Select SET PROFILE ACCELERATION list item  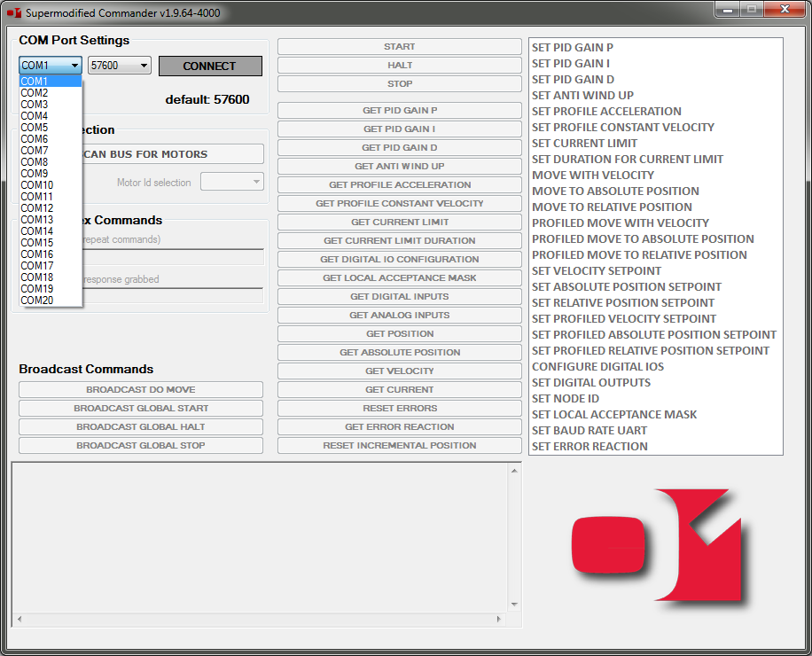pyautogui.click(x=606, y=112)
